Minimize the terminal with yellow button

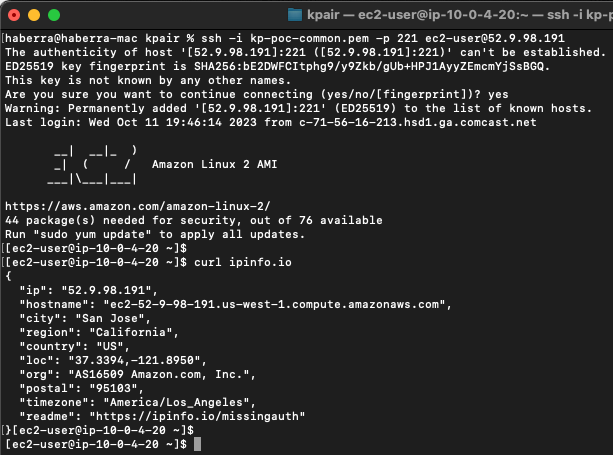(x=34, y=15)
